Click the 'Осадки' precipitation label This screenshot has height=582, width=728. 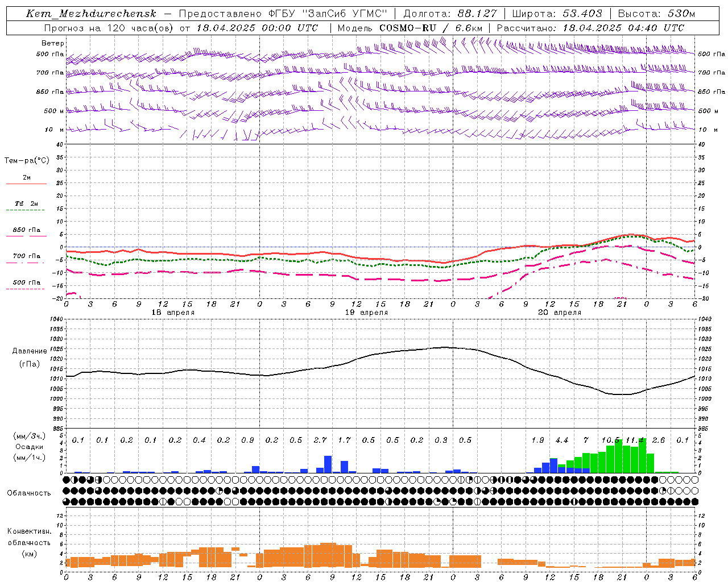(x=30, y=447)
